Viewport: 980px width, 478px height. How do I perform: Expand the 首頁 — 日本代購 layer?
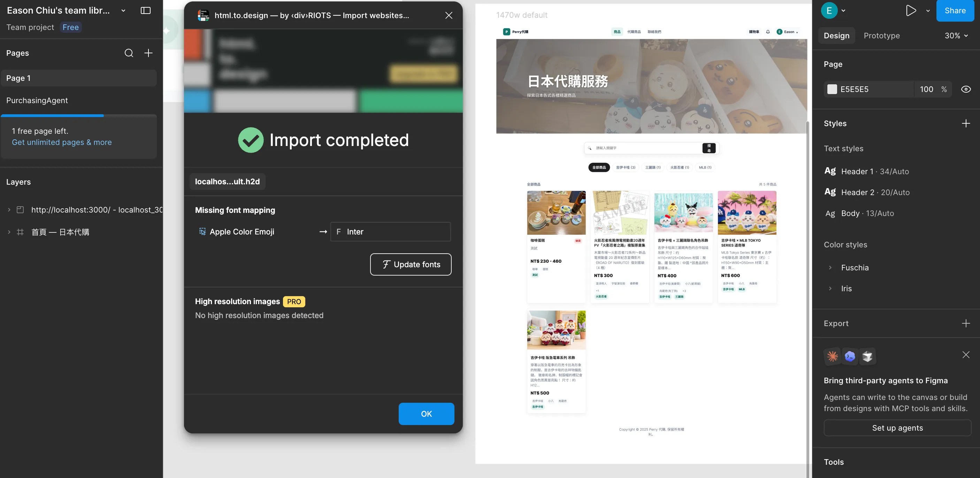tap(9, 232)
